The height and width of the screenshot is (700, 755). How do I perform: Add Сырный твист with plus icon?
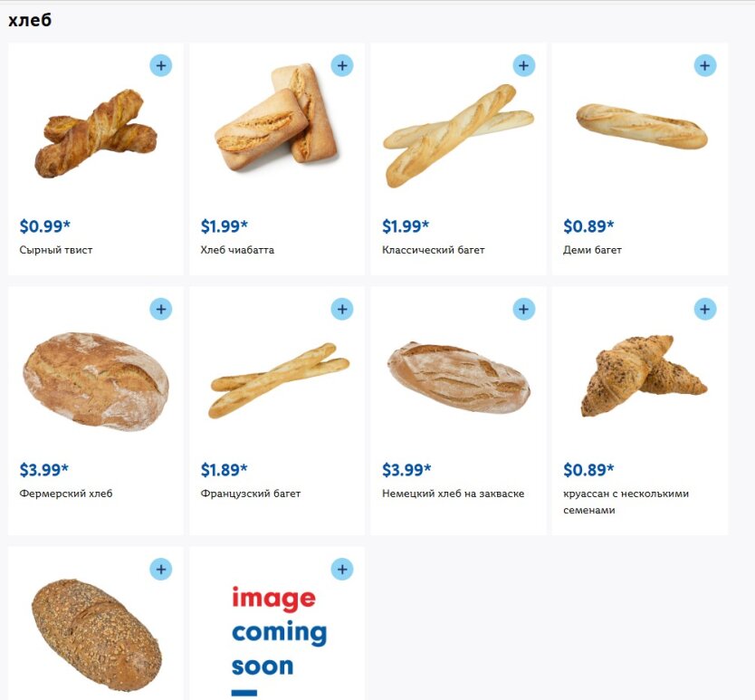click(161, 65)
